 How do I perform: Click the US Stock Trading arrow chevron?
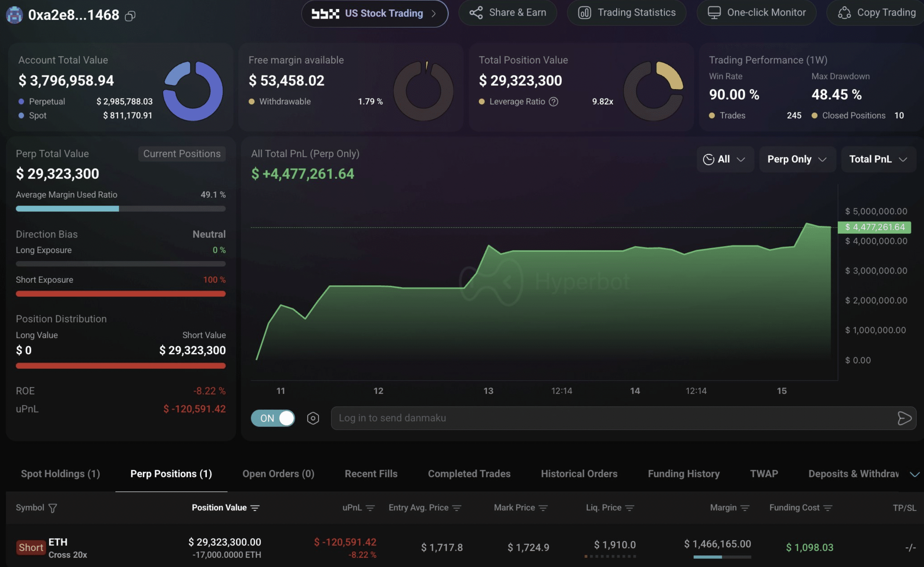tap(434, 14)
